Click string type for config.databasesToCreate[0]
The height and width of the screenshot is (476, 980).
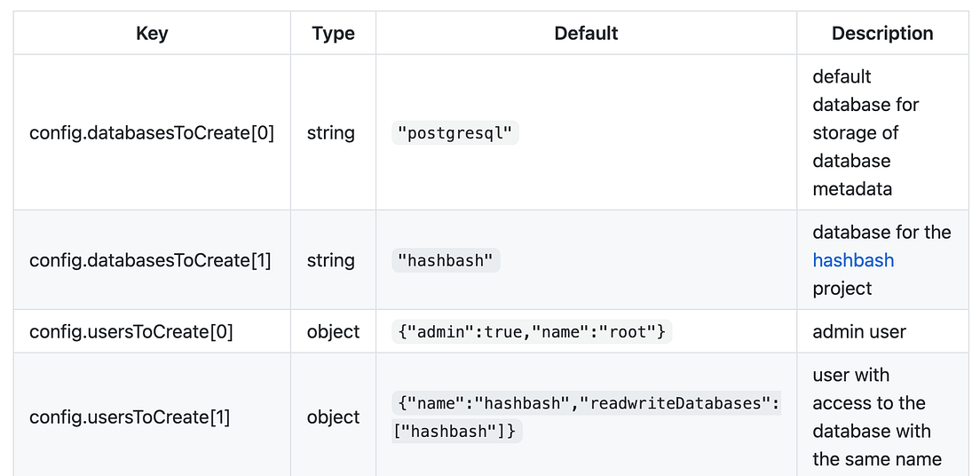coord(330,133)
